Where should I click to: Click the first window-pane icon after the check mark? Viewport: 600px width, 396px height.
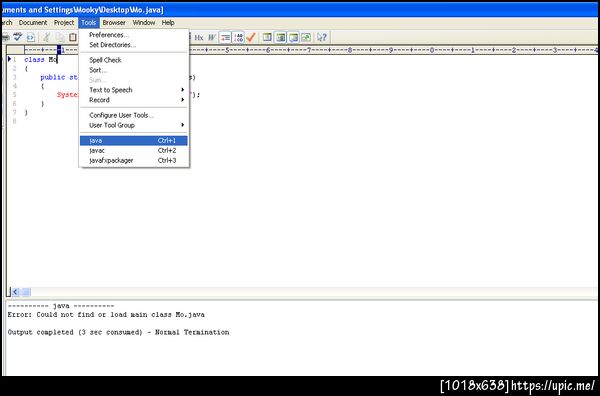(x=267, y=37)
